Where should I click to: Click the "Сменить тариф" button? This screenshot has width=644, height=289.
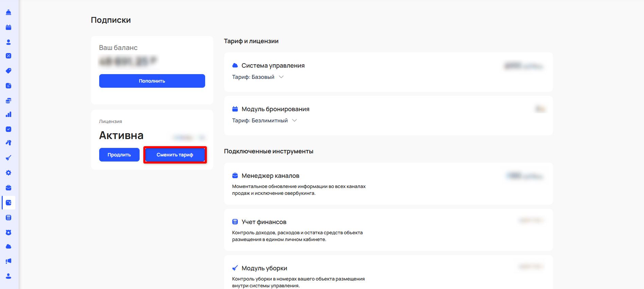coord(175,155)
